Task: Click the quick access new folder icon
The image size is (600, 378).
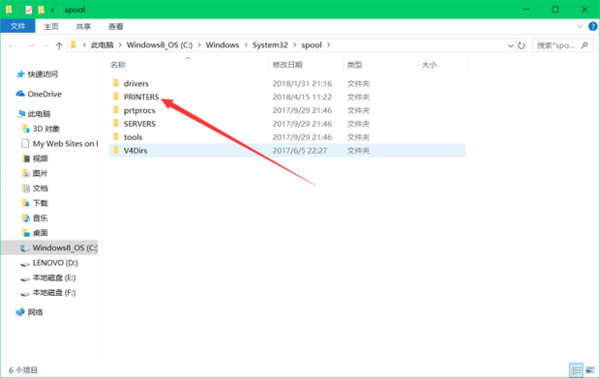Action: 41,10
